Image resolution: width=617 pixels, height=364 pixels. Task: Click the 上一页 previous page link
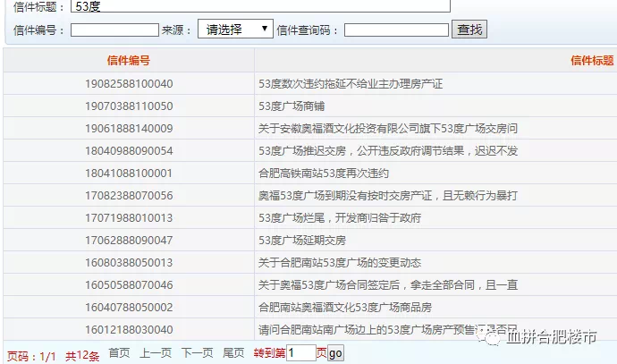(156, 353)
